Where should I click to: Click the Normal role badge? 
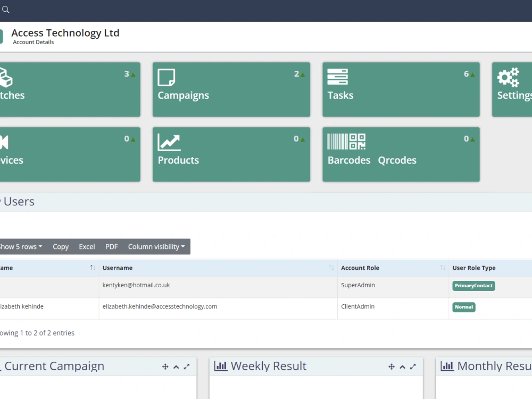point(464,307)
